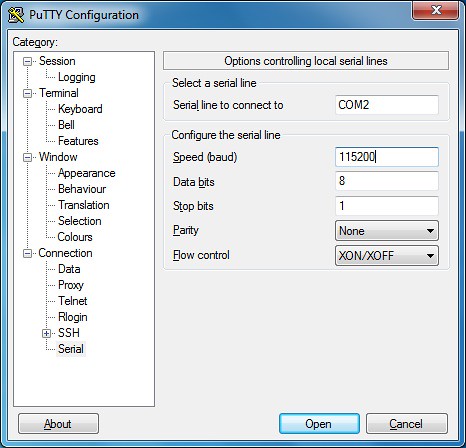Select Keyboard category
This screenshot has height=448, width=466.
coord(80,109)
